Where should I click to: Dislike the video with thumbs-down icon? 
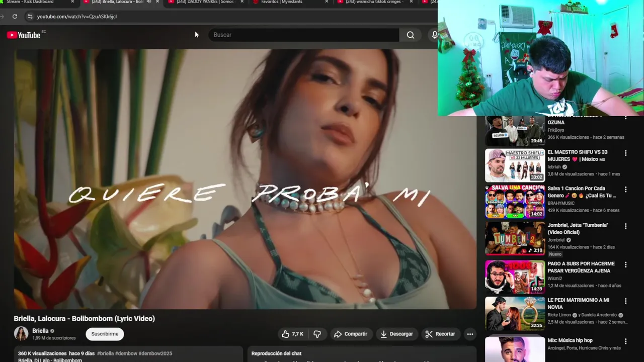[317, 334]
